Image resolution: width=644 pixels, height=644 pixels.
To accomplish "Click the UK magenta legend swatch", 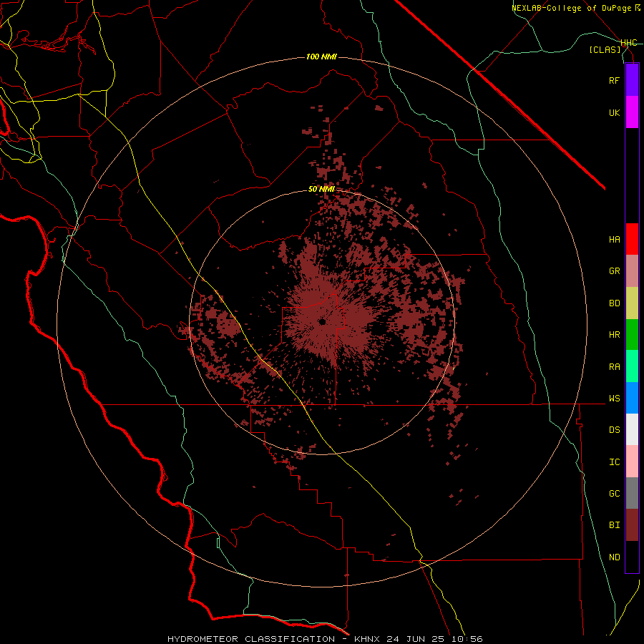I will (632, 112).
